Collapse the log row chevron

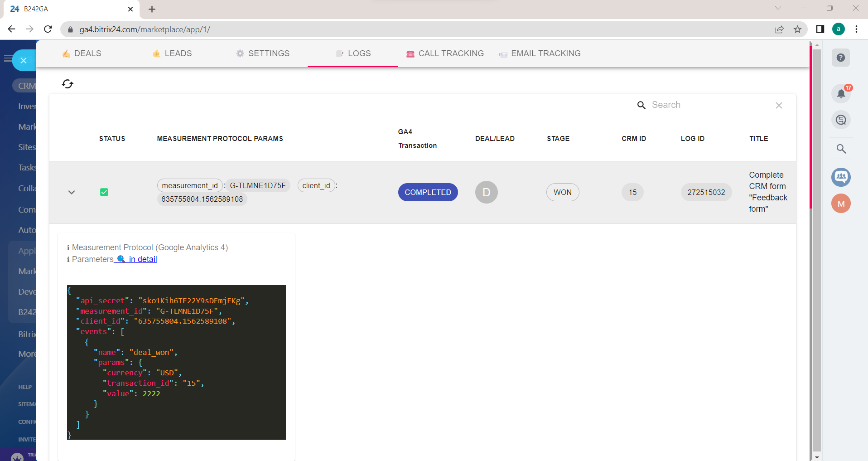[72, 192]
